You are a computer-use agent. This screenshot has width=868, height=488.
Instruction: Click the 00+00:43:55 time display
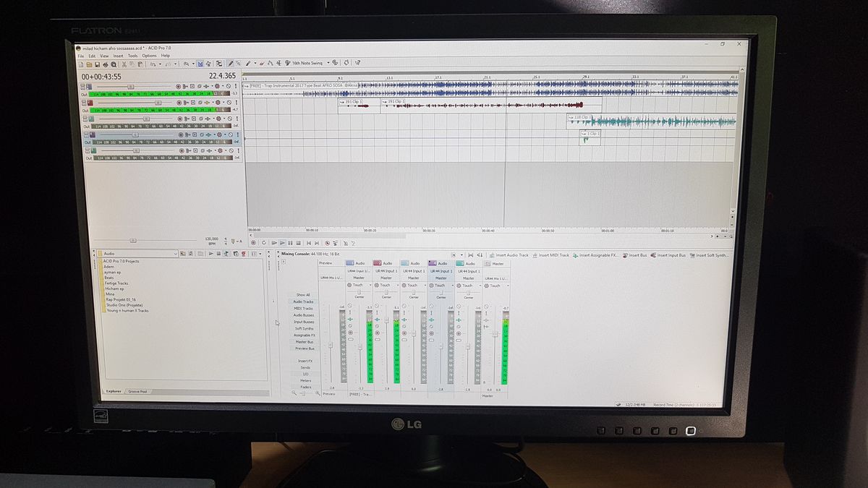click(101, 76)
